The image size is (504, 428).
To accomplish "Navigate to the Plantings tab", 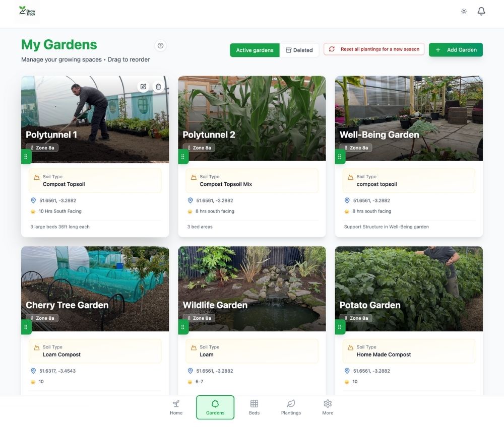I will pos(291,407).
